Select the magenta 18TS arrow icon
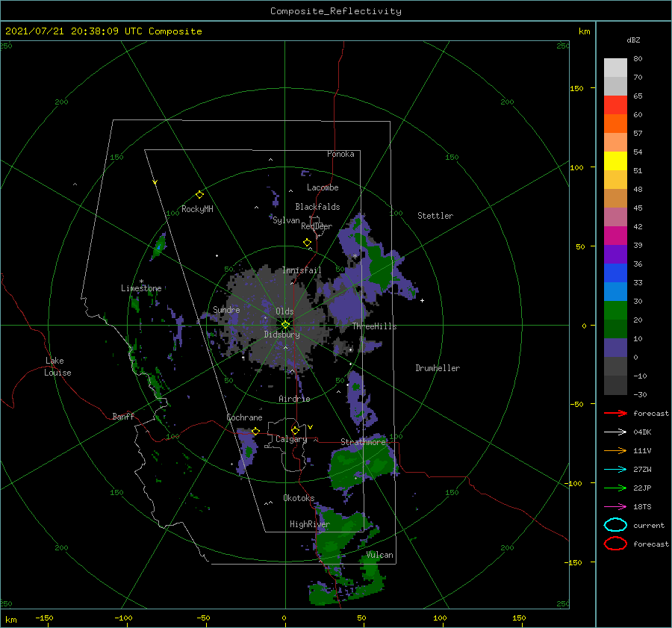 point(615,507)
